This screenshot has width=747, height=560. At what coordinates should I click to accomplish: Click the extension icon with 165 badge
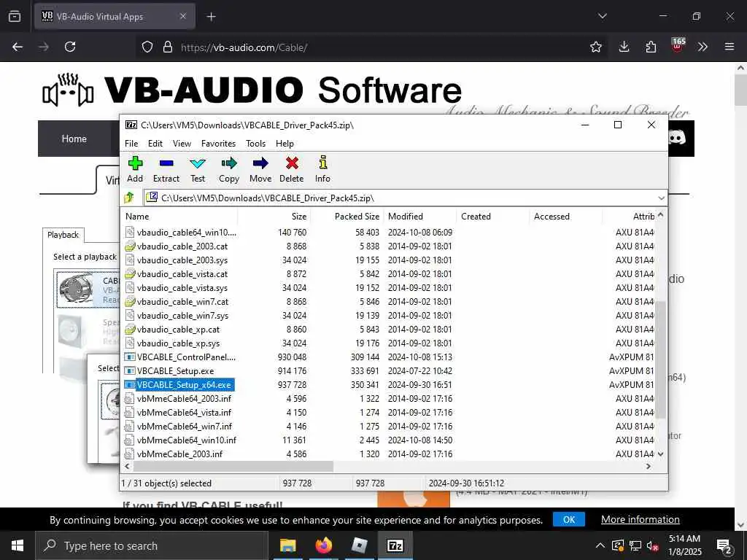point(678,46)
